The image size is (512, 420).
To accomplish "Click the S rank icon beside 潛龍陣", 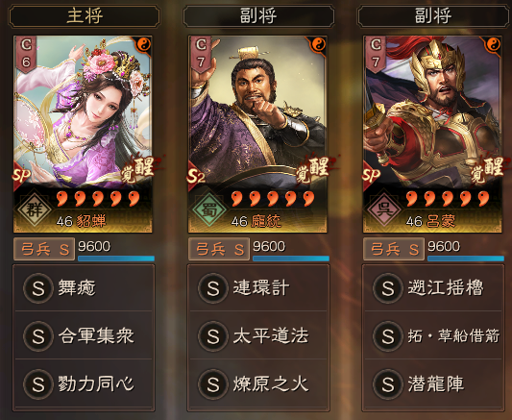I will (x=388, y=384).
